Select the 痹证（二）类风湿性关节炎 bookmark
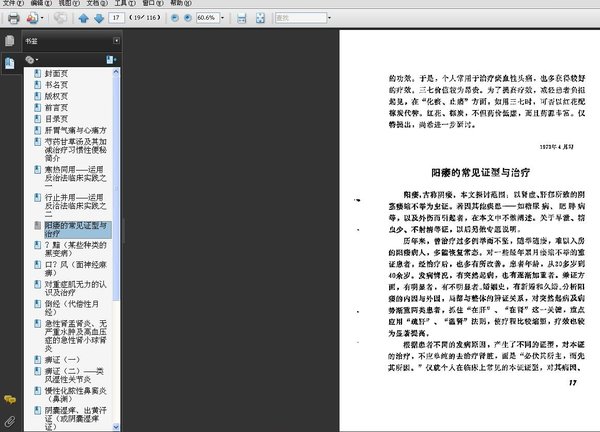This screenshot has height=432, width=600. [75, 375]
